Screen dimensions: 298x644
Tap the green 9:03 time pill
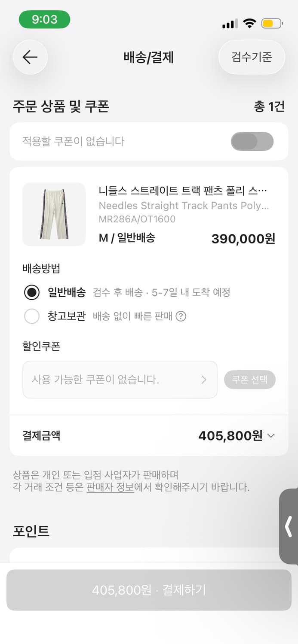coord(44,20)
